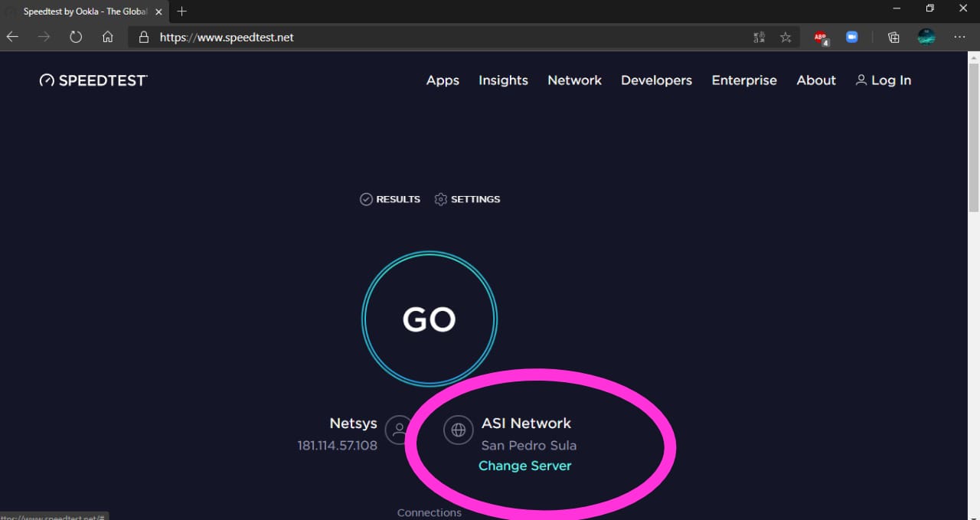Open browser Collections icon

click(x=893, y=37)
